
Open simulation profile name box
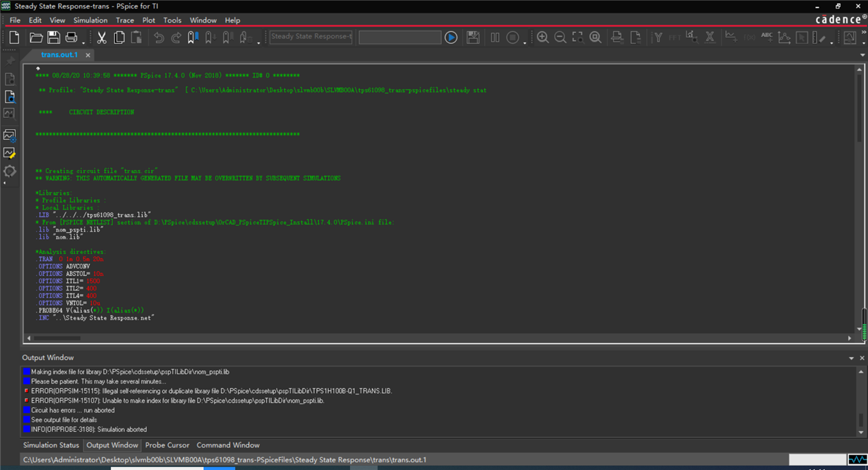point(311,37)
